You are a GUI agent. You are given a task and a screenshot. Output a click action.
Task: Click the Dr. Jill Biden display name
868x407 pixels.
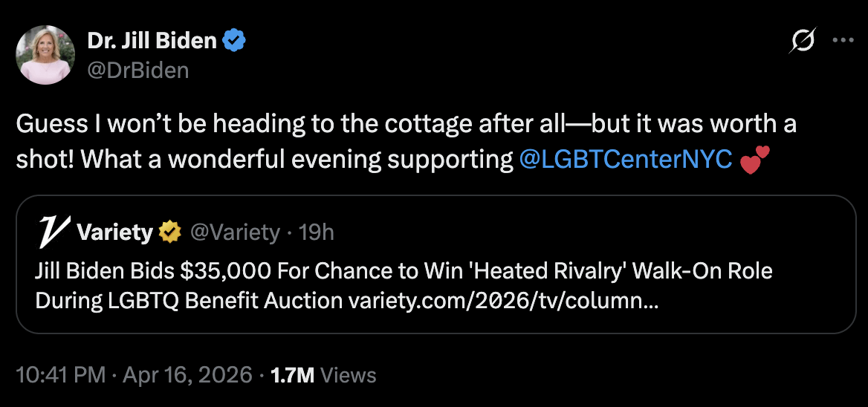tap(152, 42)
